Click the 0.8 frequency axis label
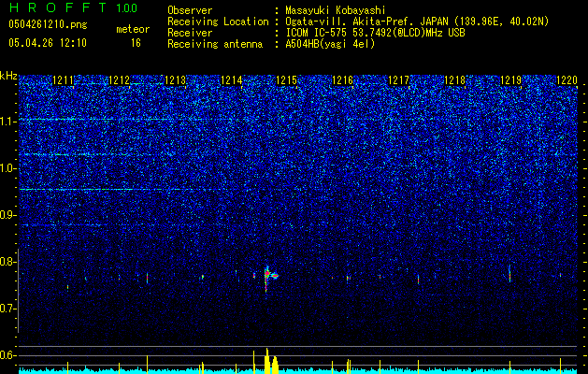This screenshot has width=588, height=374. pyautogui.click(x=8, y=262)
